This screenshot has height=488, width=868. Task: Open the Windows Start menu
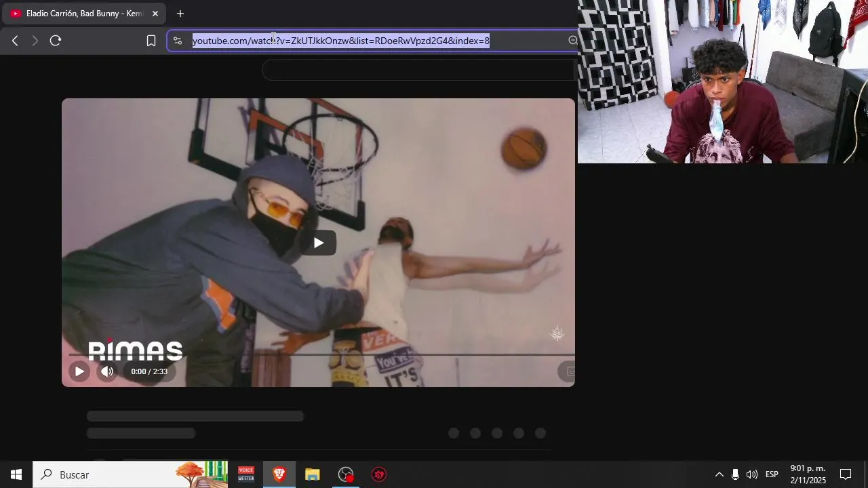(16, 474)
